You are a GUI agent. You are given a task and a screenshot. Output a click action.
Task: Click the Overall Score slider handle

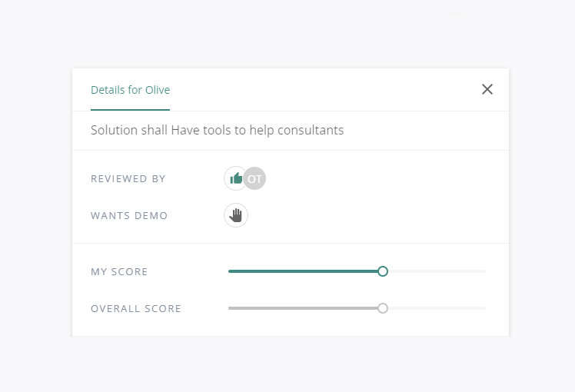tap(383, 308)
